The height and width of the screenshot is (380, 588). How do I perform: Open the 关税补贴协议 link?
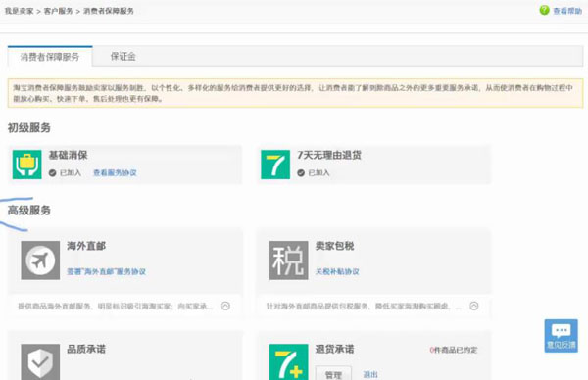pyautogui.click(x=337, y=271)
